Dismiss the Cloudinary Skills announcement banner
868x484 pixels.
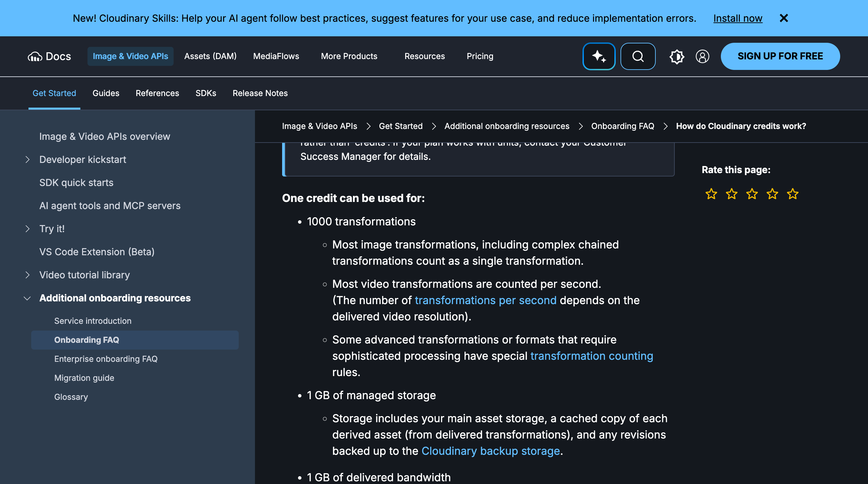point(784,18)
